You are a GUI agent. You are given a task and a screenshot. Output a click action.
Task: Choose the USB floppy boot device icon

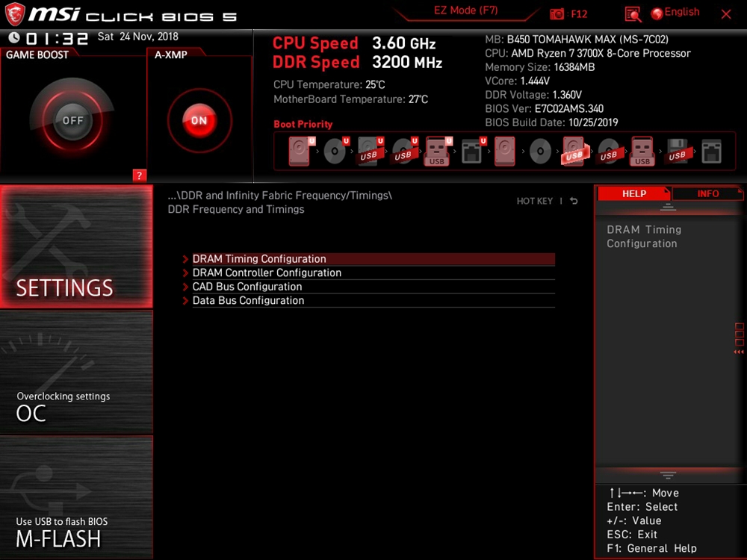point(677,151)
